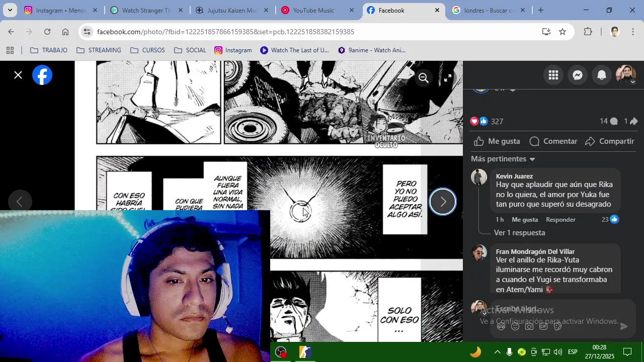Click the Compartir button
Image resolution: width=644 pixels, height=362 pixels.
coord(609,141)
